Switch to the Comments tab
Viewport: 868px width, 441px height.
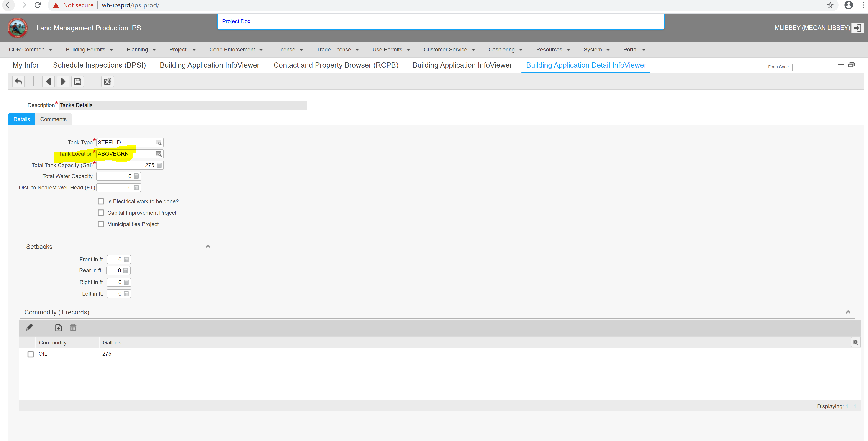(53, 119)
